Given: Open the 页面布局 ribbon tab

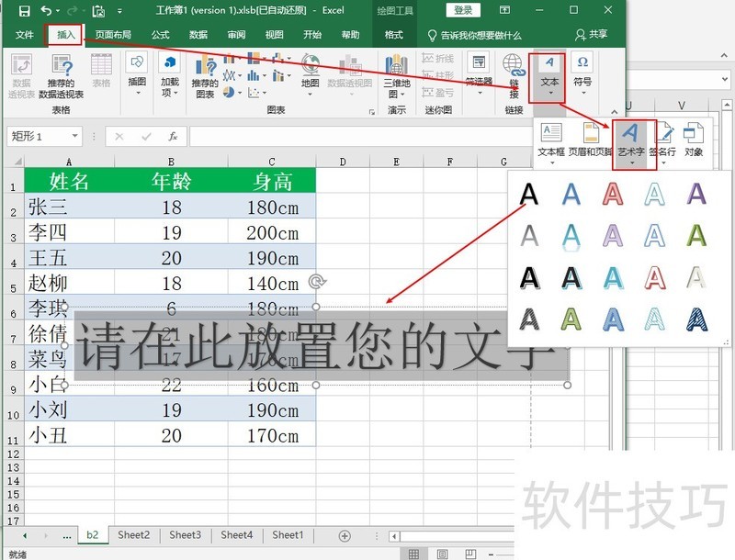Looking at the screenshot, I should [x=113, y=35].
